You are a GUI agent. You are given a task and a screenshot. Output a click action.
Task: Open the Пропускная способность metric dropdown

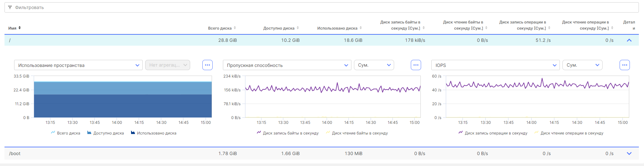(x=287, y=65)
